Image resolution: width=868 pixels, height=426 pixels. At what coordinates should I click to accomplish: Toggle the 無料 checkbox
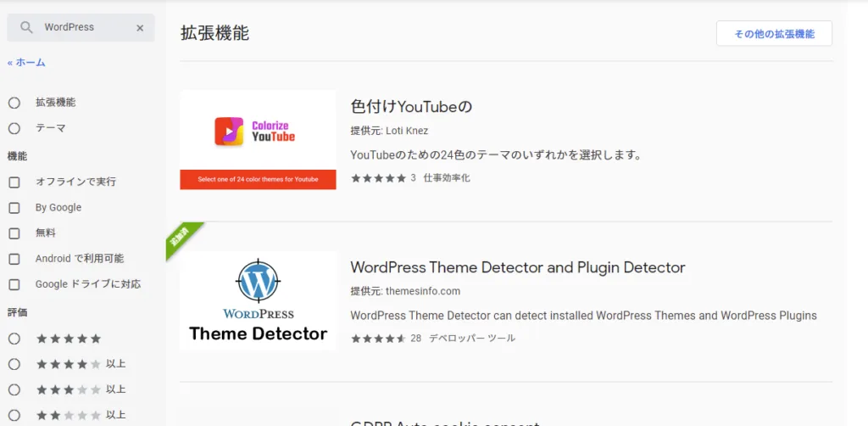point(14,233)
